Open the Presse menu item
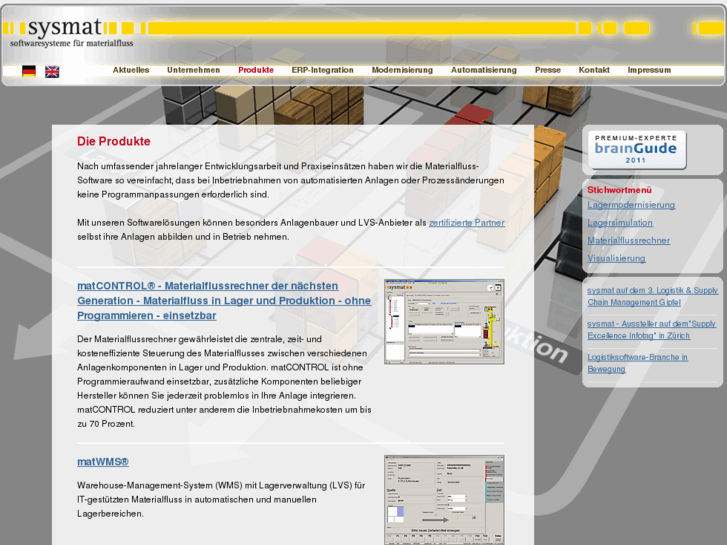The width and height of the screenshot is (727, 545). [548, 70]
